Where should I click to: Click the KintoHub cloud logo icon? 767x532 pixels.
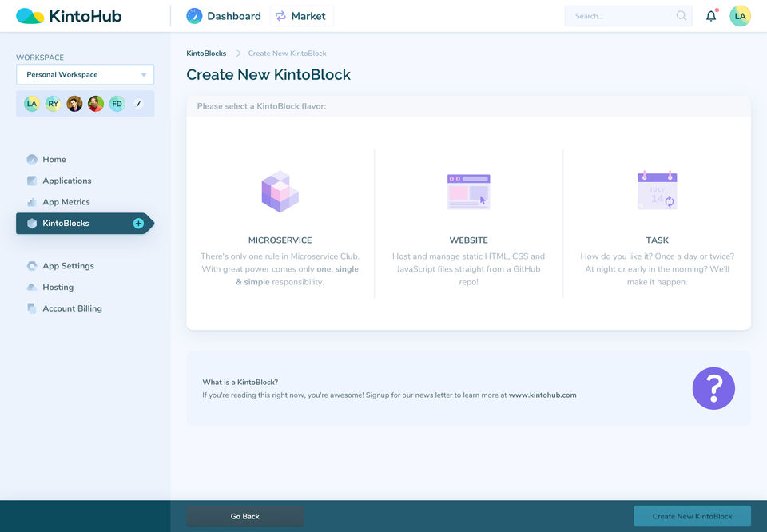coord(30,16)
